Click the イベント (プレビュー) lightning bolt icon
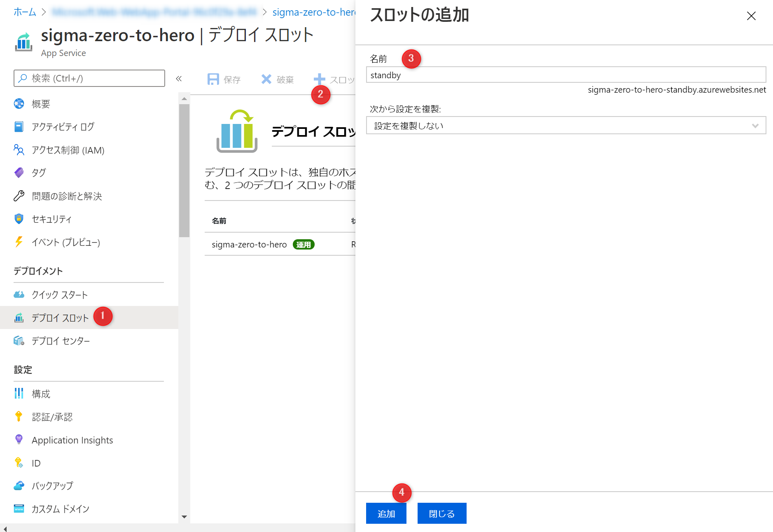The image size is (773, 532). (19, 242)
